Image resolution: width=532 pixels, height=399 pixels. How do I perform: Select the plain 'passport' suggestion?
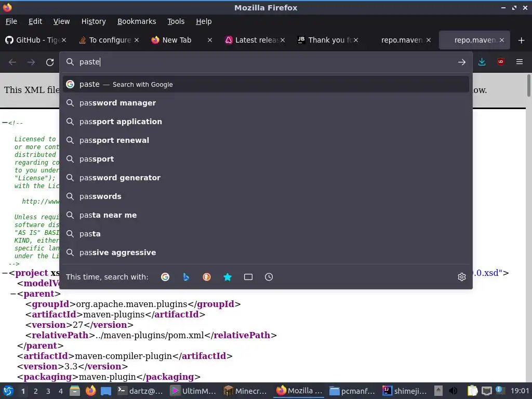click(x=265, y=159)
